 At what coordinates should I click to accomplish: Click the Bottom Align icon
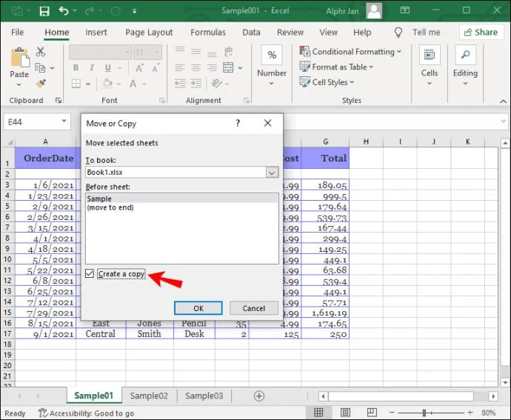tap(212, 53)
